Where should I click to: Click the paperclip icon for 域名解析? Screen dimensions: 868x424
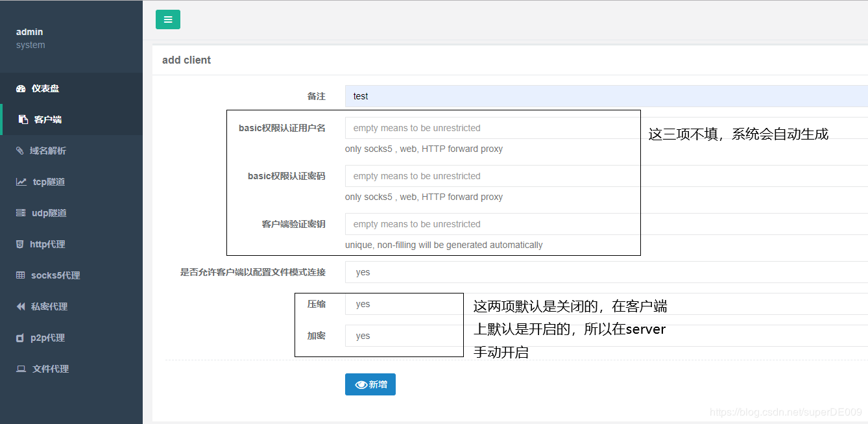point(19,151)
